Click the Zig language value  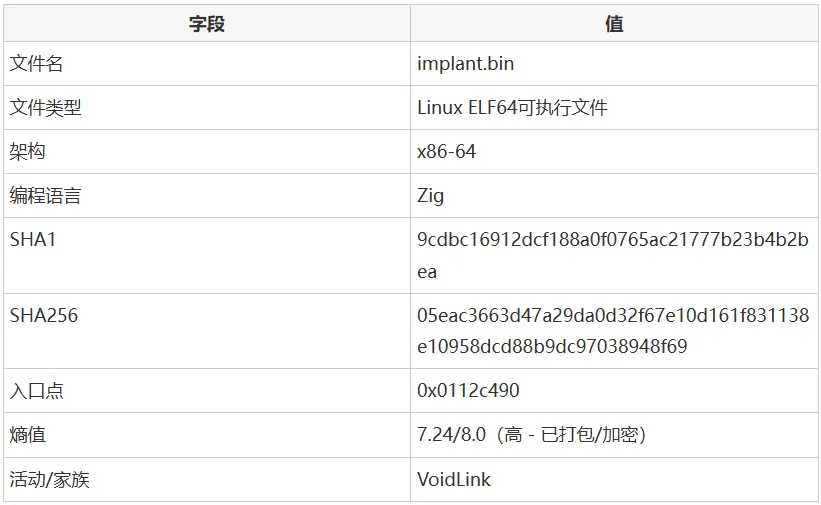coord(430,196)
